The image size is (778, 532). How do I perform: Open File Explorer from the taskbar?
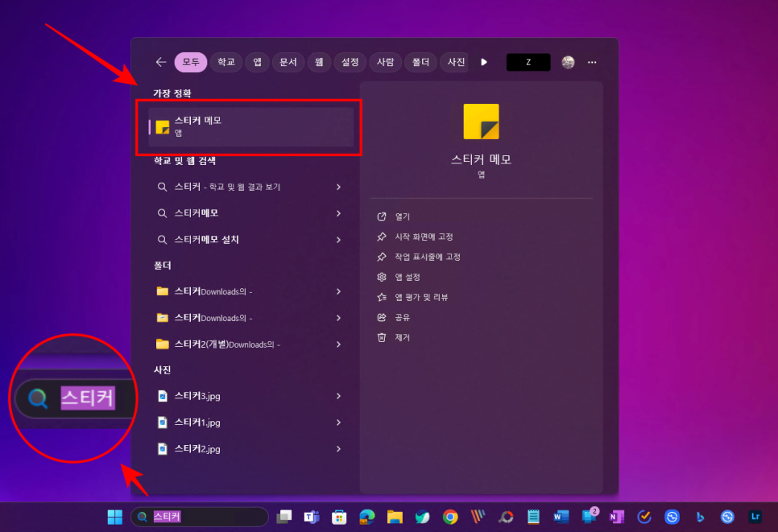[395, 518]
